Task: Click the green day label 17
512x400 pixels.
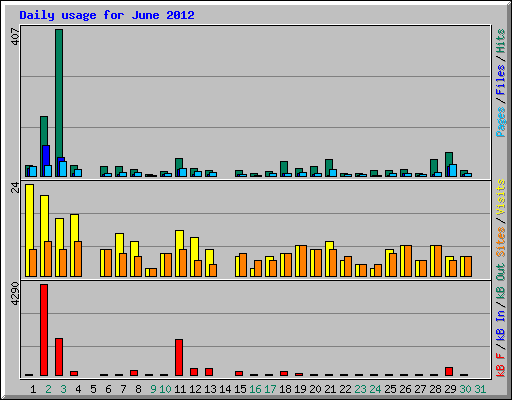Action: click(x=270, y=389)
